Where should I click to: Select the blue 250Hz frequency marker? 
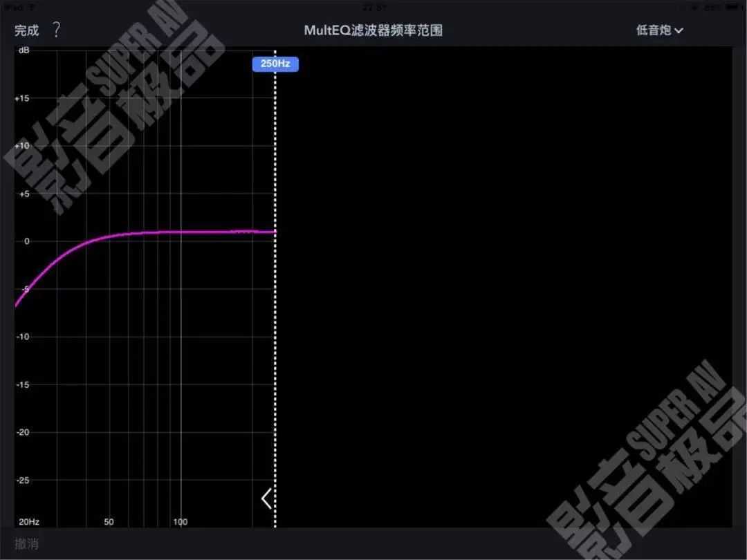[x=275, y=64]
